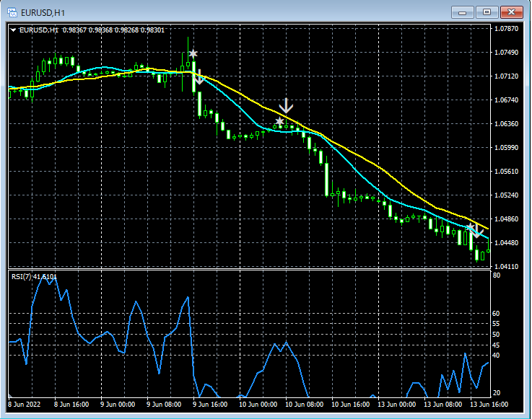Click the 1.05990 price scale label
This screenshot has height=419, width=532.
coord(507,147)
